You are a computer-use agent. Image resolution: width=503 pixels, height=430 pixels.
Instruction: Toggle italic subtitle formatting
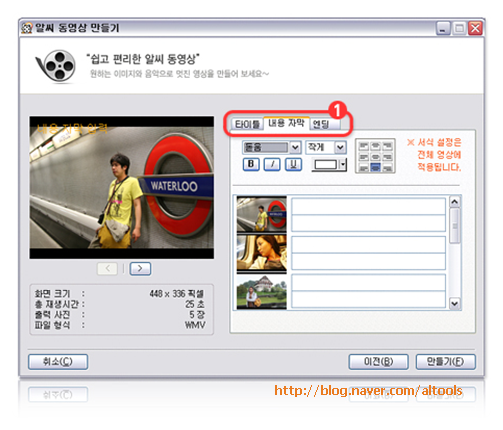[272, 164]
